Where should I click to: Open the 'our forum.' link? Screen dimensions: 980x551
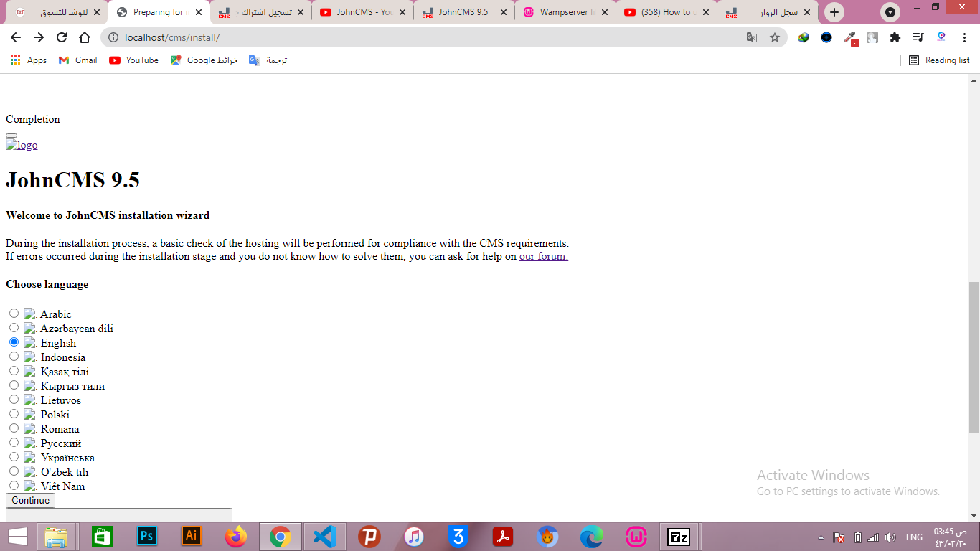click(x=544, y=256)
